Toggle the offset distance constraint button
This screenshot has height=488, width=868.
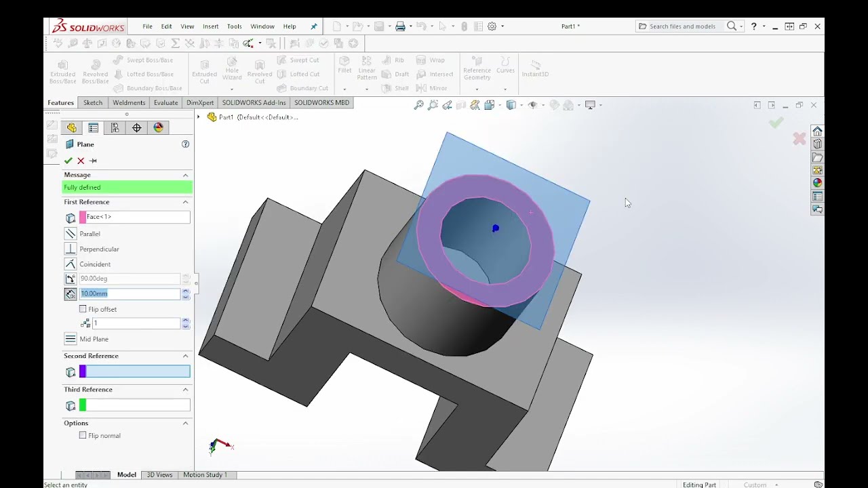pos(71,293)
